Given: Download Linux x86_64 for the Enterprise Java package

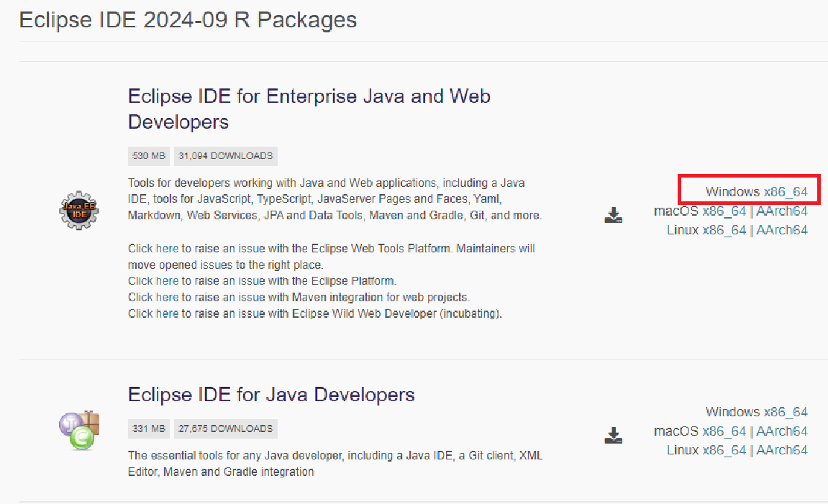Looking at the screenshot, I should click(724, 230).
